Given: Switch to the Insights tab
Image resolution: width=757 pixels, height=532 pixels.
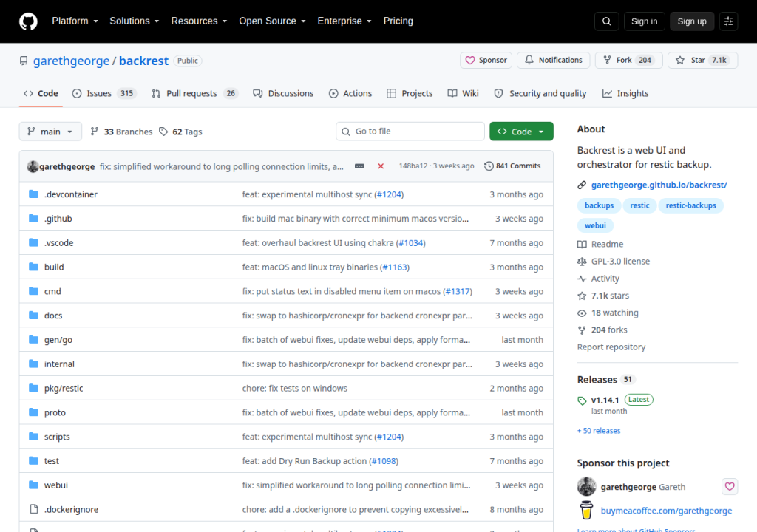Looking at the screenshot, I should (625, 93).
